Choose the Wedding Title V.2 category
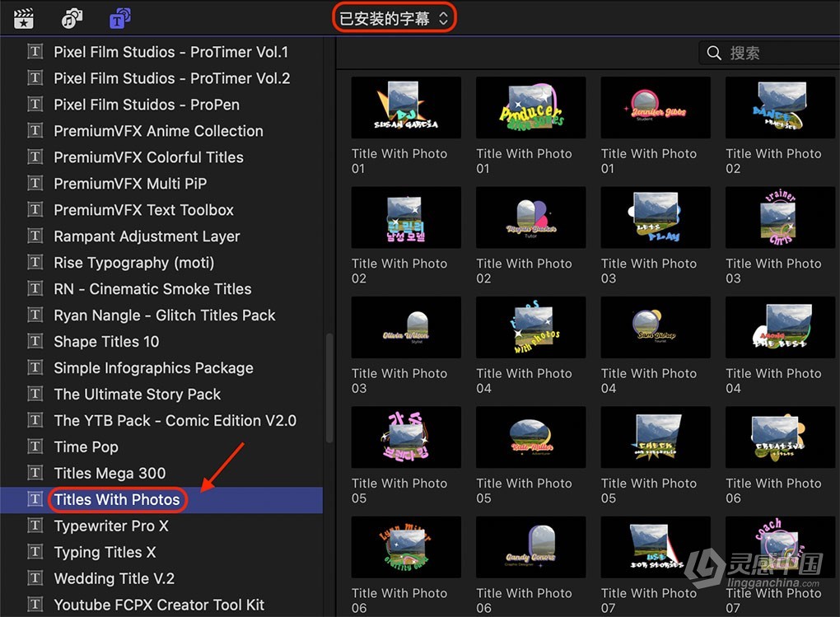 click(x=114, y=578)
